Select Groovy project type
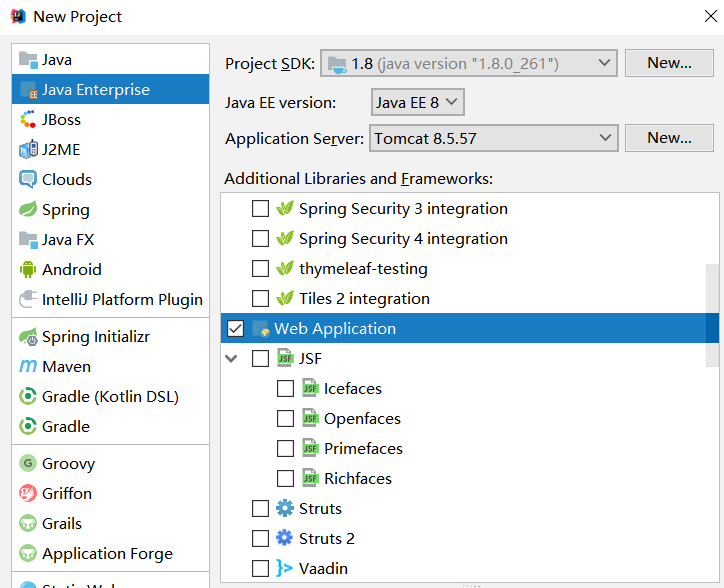Screen dimensions: 724x588 (110, 463)
